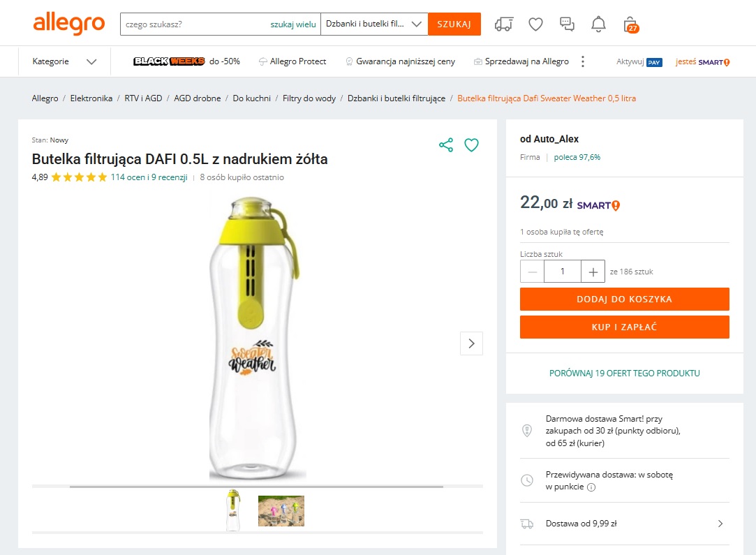Expand the Kategorie dropdown
Image resolution: width=756 pixels, height=555 pixels.
coord(64,61)
